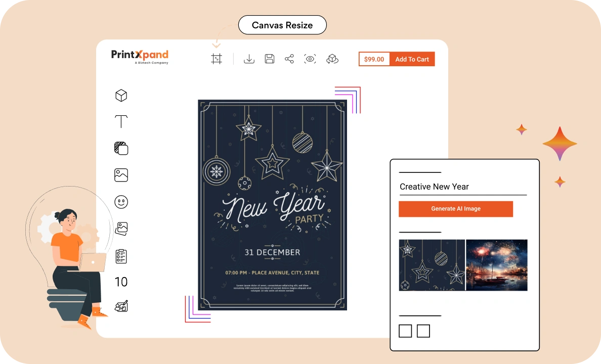
Task: Click the Creative New Year prompt field
Action: tap(462, 187)
